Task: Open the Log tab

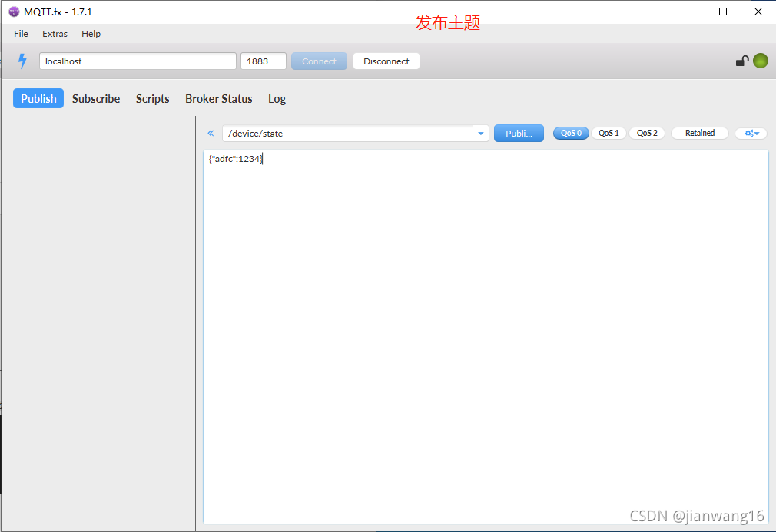Action: tap(277, 98)
